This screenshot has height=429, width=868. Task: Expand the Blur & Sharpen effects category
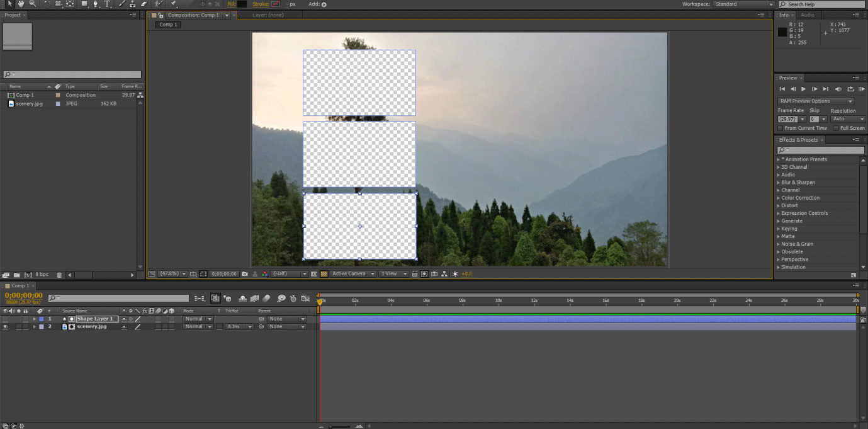click(778, 182)
